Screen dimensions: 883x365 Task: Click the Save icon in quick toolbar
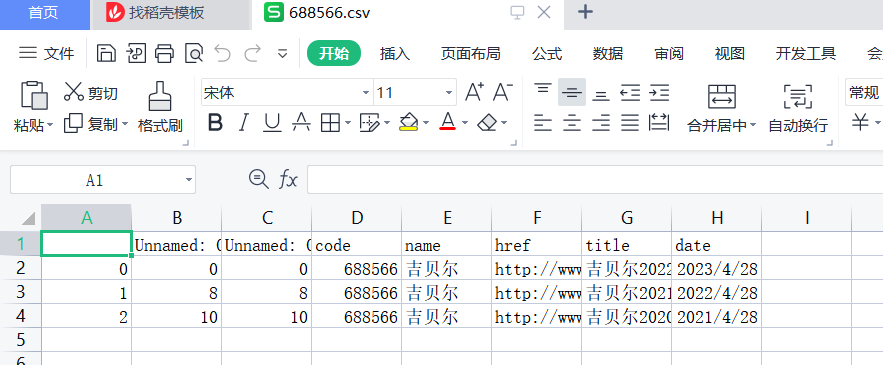pyautogui.click(x=106, y=54)
